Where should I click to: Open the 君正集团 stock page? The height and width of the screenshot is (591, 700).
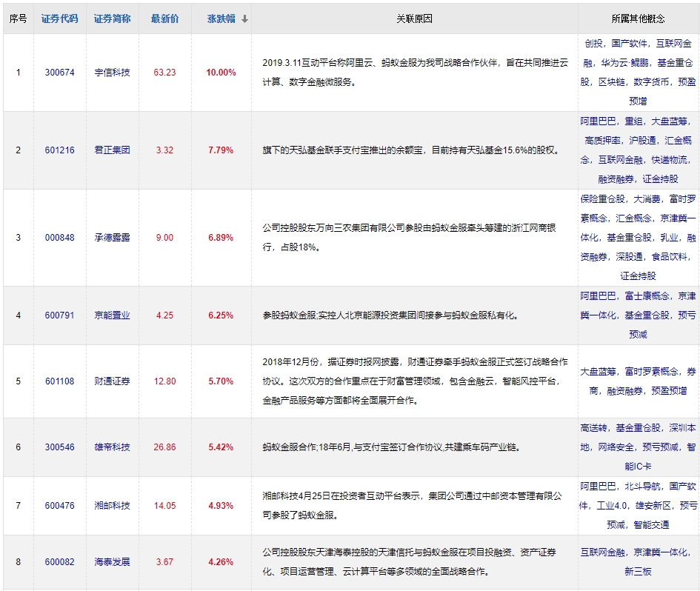(x=112, y=150)
